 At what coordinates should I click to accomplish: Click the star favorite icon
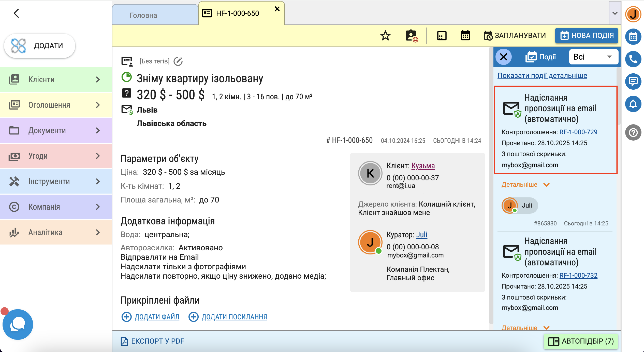click(x=385, y=36)
